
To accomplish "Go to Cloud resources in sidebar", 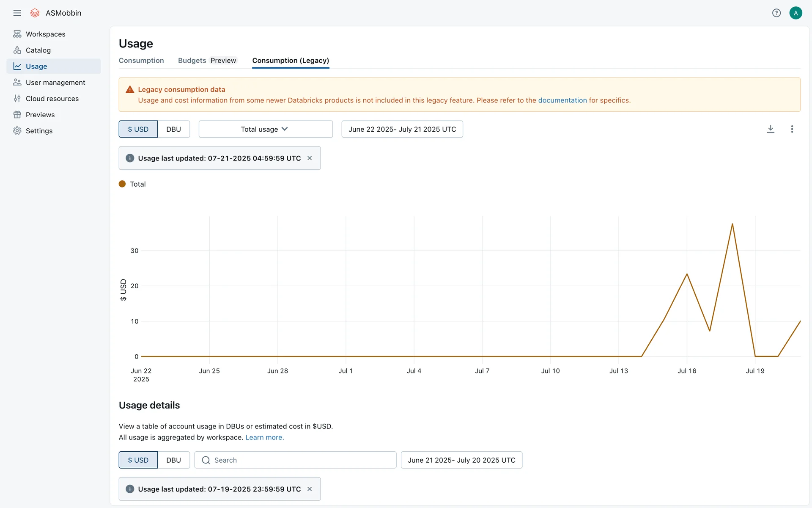I will click(x=52, y=99).
